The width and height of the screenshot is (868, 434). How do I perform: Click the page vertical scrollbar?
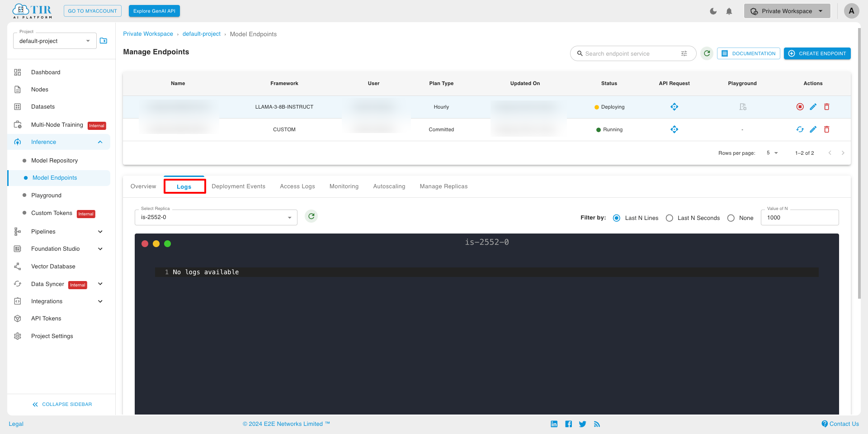(859, 163)
